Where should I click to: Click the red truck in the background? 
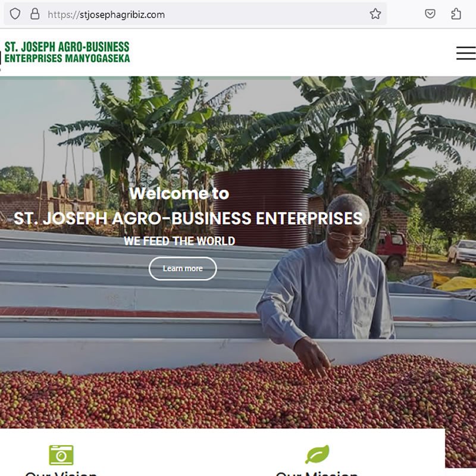[x=391, y=248]
